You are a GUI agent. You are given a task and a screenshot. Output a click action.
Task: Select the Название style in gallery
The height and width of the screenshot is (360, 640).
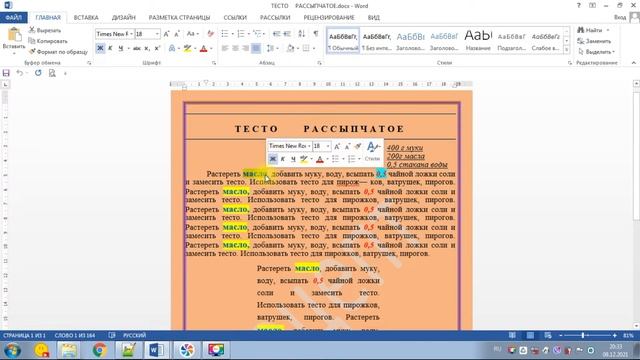(x=478, y=41)
